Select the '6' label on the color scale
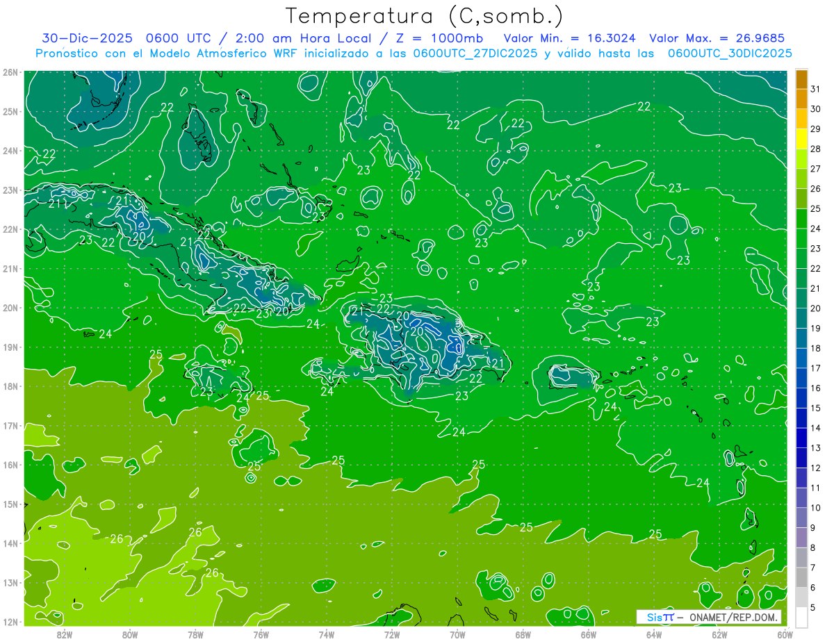This screenshot has width=834, height=644. 814,588
